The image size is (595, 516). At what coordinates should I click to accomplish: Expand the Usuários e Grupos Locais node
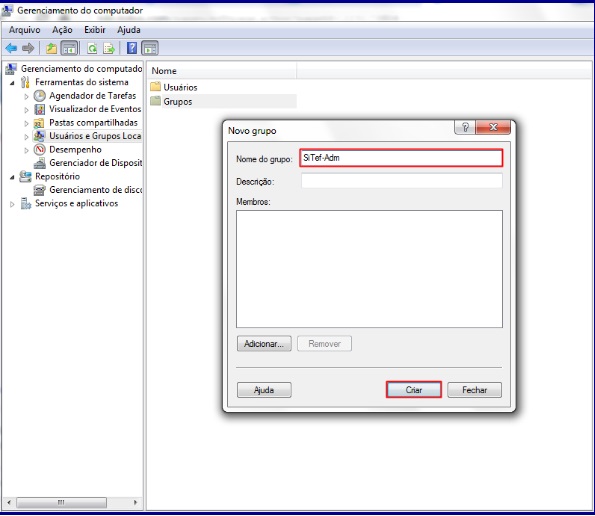point(26,137)
